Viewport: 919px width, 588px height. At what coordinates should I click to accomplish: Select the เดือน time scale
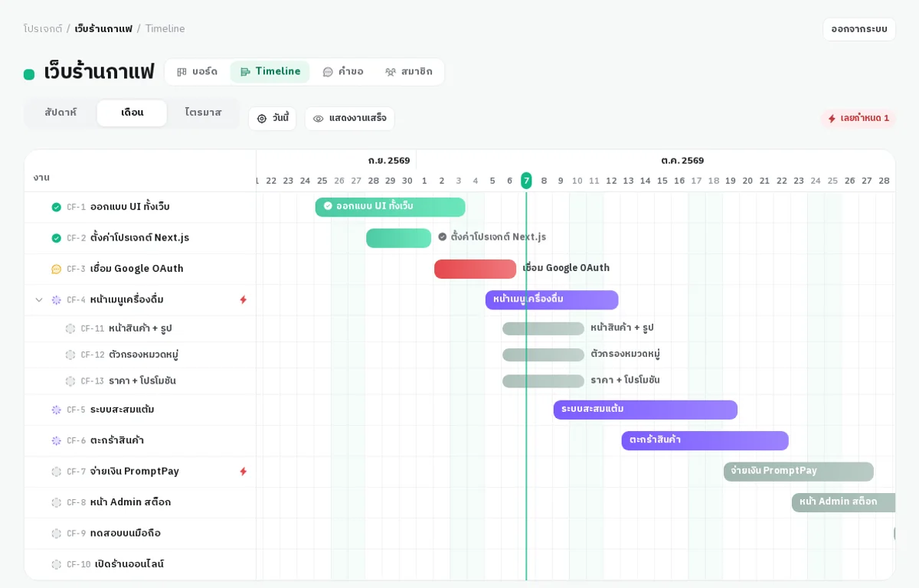pyautogui.click(x=132, y=113)
